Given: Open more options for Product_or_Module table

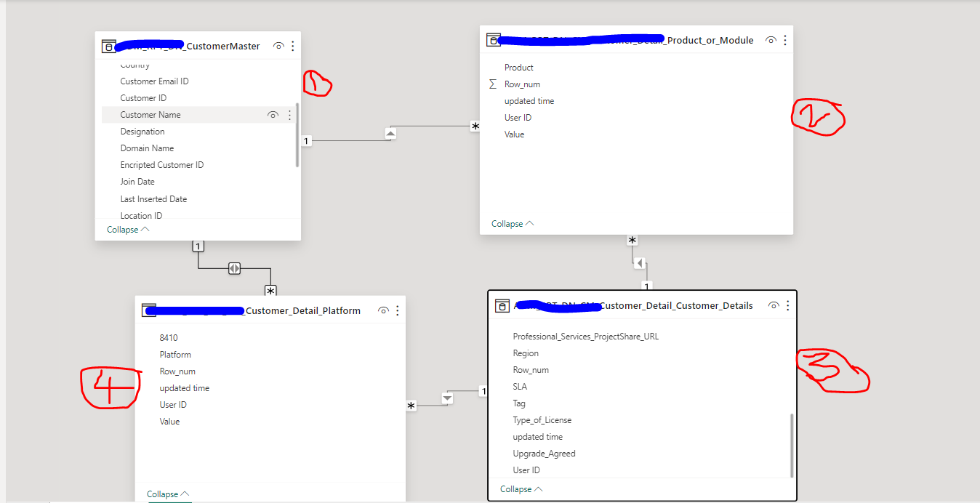Looking at the screenshot, I should [x=785, y=40].
